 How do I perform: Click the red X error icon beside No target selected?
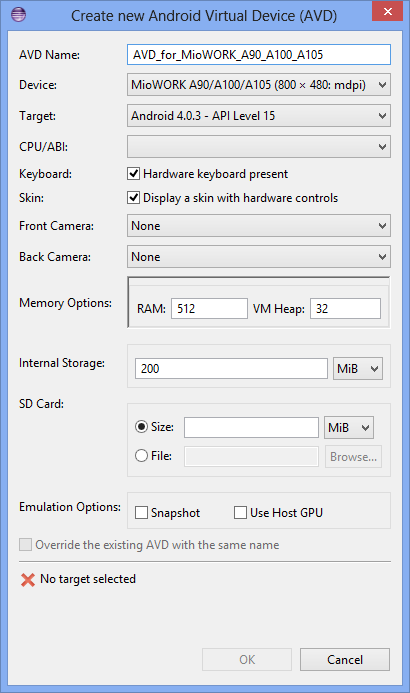[x=28, y=580]
